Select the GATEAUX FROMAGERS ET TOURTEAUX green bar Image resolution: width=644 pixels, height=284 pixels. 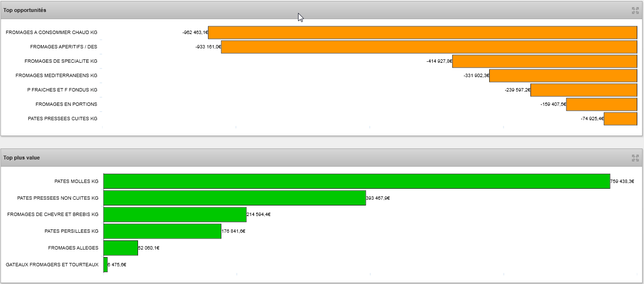(105, 264)
